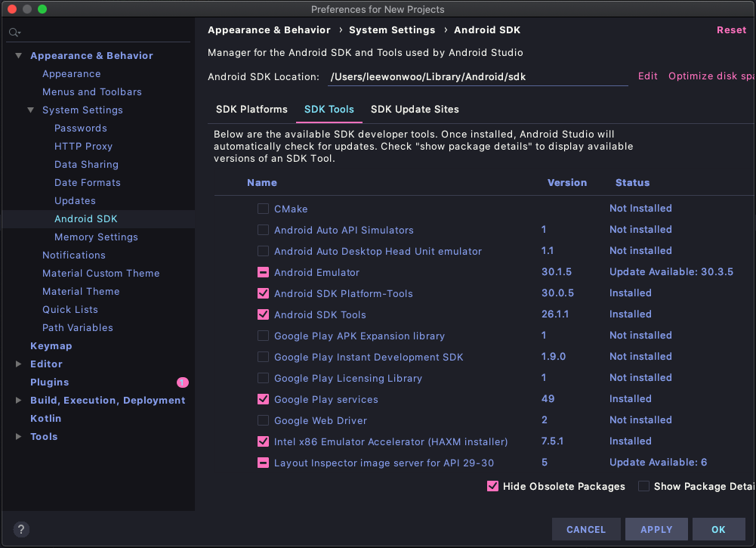Expand the Tools tree node

18,437
